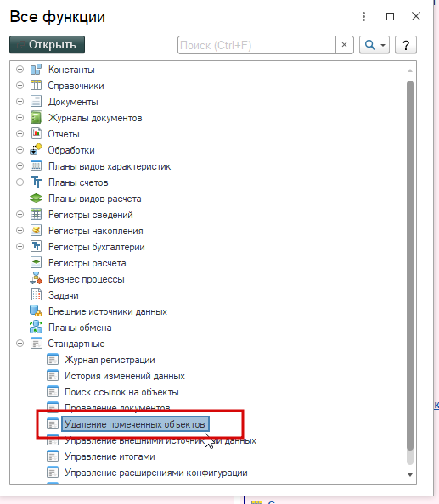The width and height of the screenshot is (439, 504).
Task: Expand the Регистры сведений node
Action: 20,215
